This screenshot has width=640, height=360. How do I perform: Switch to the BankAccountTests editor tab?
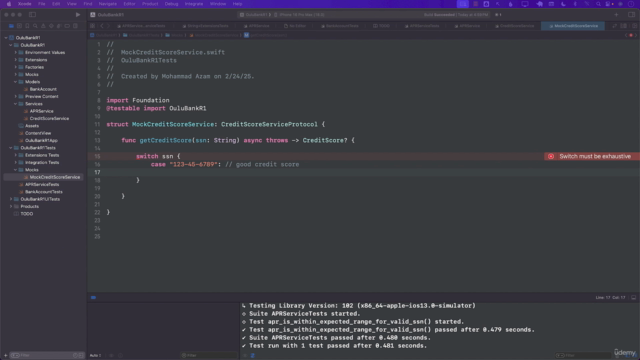340,26
